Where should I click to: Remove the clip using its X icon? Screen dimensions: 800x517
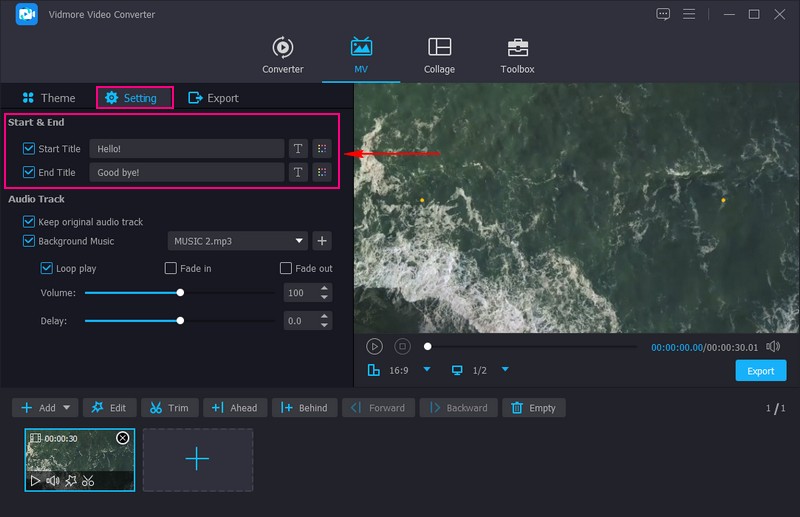click(x=123, y=438)
